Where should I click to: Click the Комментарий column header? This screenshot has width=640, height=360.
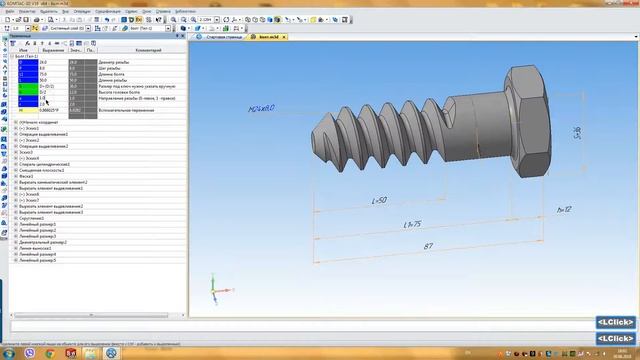(x=148, y=50)
